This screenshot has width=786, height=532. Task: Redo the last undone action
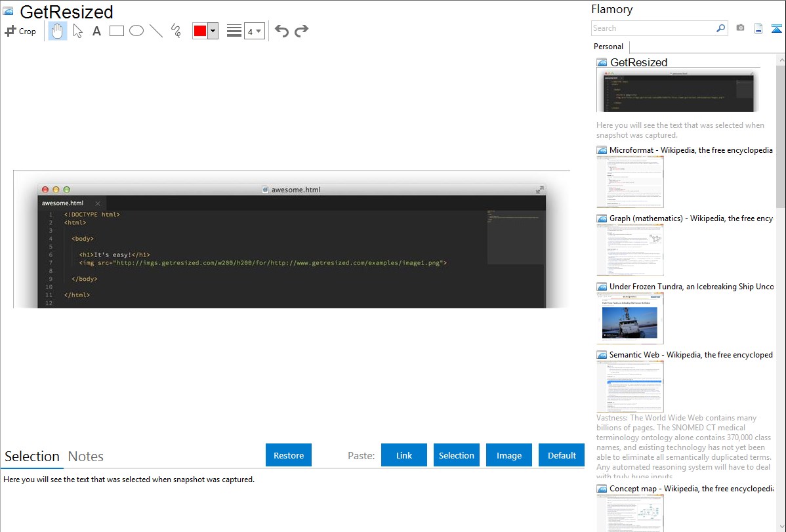point(301,31)
